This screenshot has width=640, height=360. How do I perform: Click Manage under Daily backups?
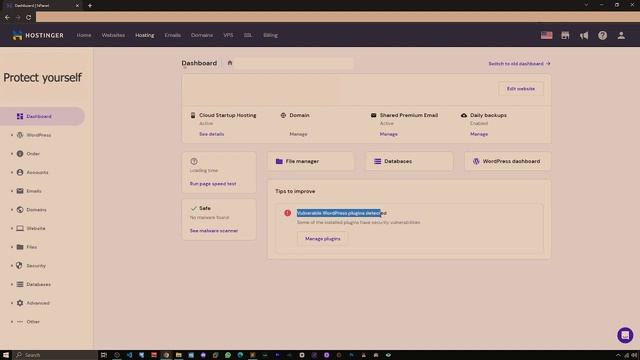(x=479, y=134)
